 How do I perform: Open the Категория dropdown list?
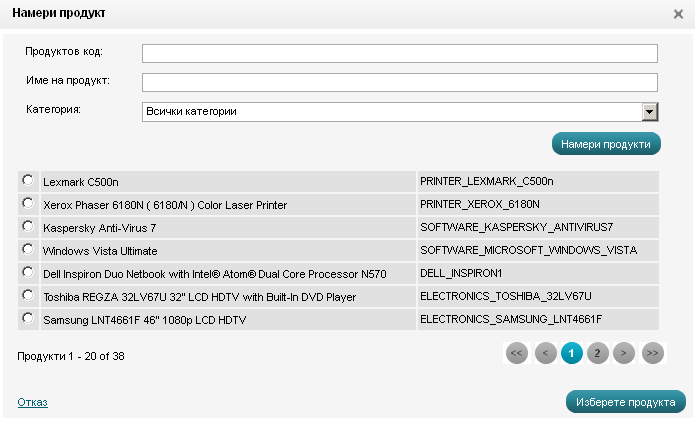pyautogui.click(x=391, y=111)
